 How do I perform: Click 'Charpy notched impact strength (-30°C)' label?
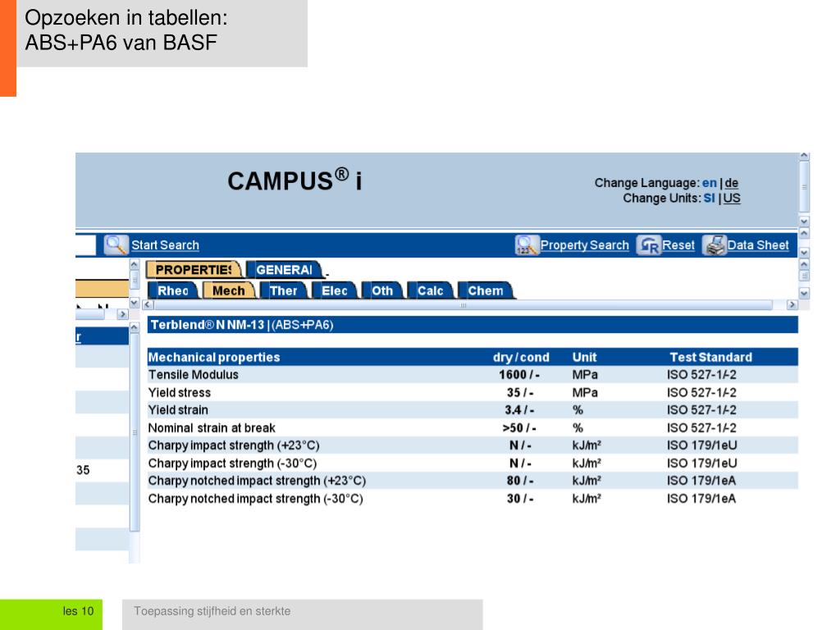coord(256,498)
